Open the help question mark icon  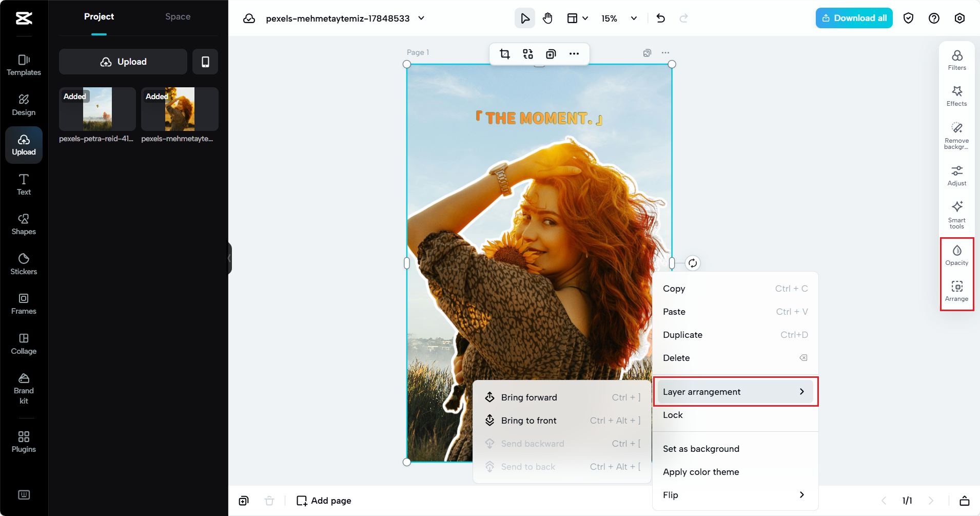[x=934, y=18]
